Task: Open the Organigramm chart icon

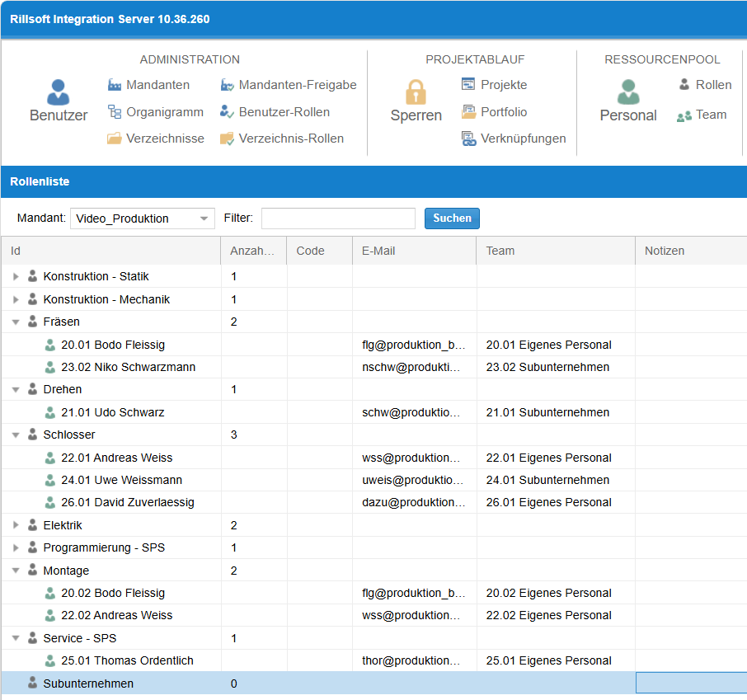Action: coord(115,112)
